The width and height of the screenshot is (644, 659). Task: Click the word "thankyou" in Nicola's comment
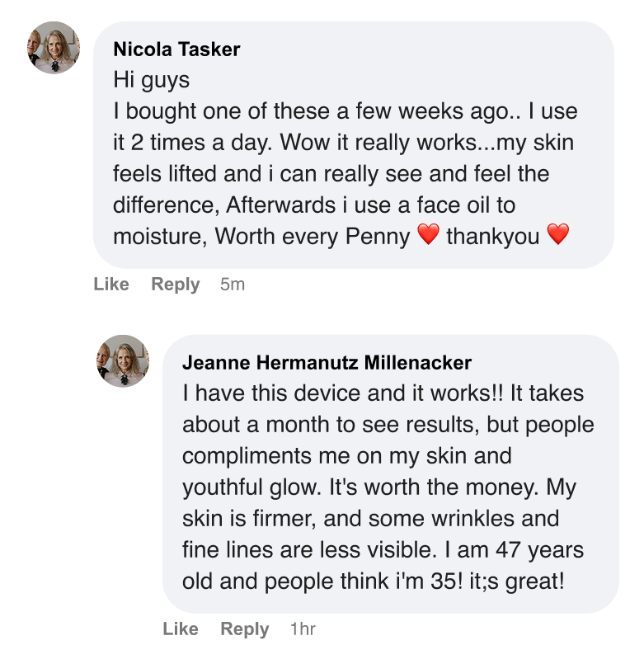click(x=492, y=237)
